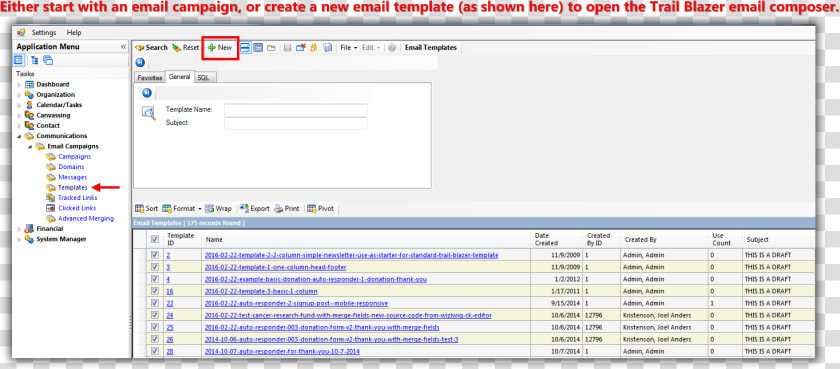
Task: Select the tree view icon in Application Menu
Action: 34,60
